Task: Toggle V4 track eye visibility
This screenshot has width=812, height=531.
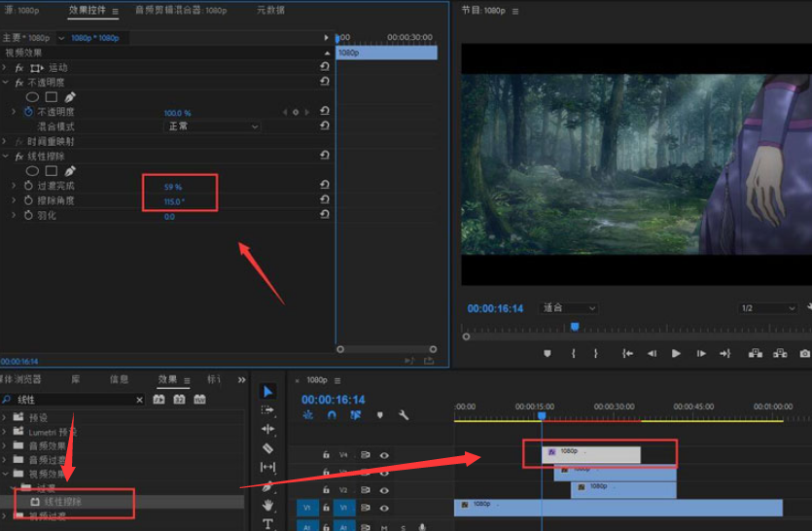Action: pyautogui.click(x=384, y=454)
